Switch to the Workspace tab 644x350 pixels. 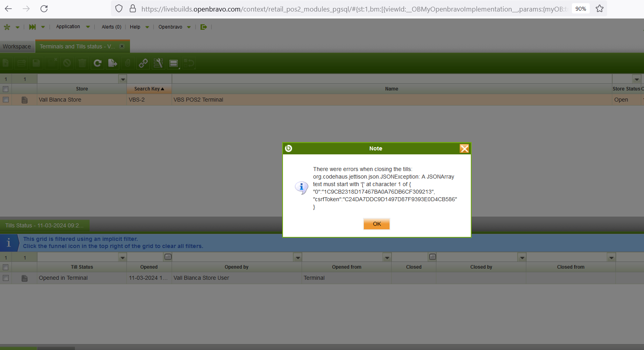tap(17, 46)
